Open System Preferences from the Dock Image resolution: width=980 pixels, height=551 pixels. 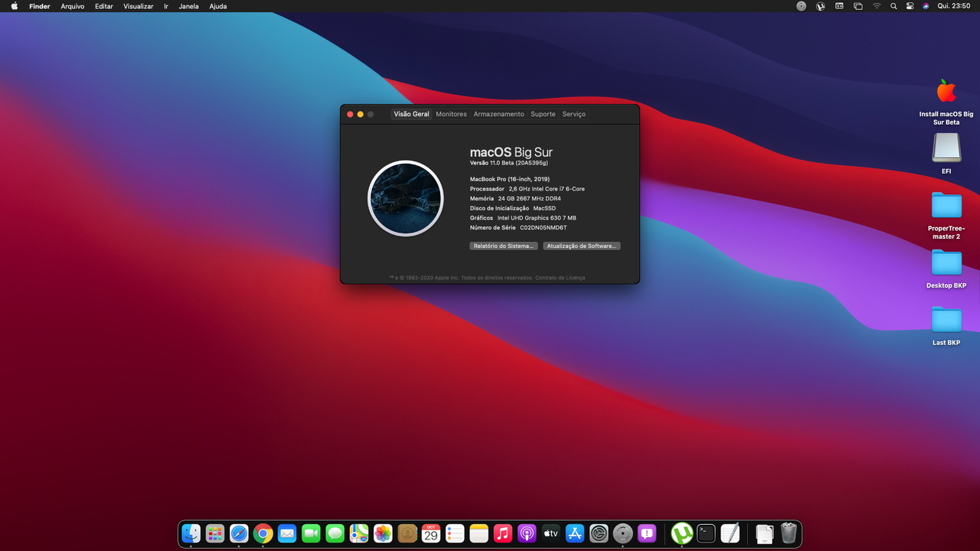click(x=599, y=533)
